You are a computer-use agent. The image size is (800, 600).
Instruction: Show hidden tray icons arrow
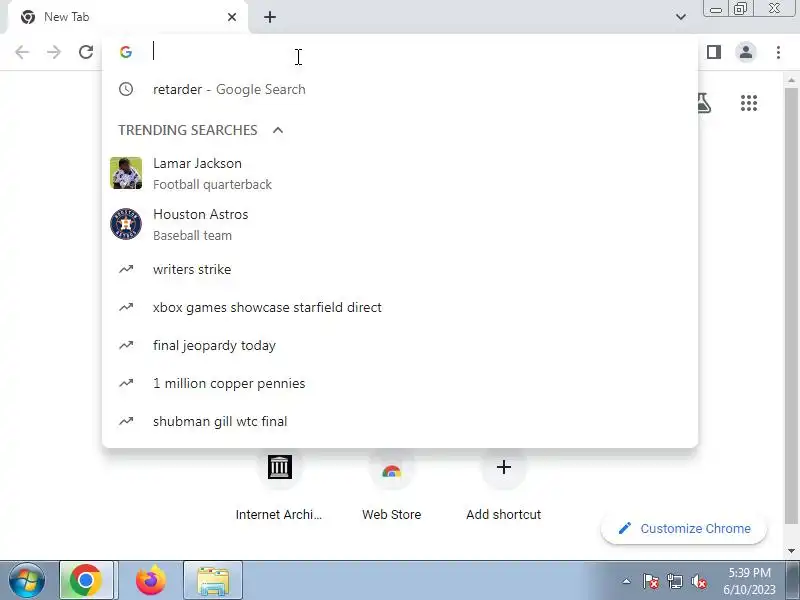pyautogui.click(x=627, y=581)
